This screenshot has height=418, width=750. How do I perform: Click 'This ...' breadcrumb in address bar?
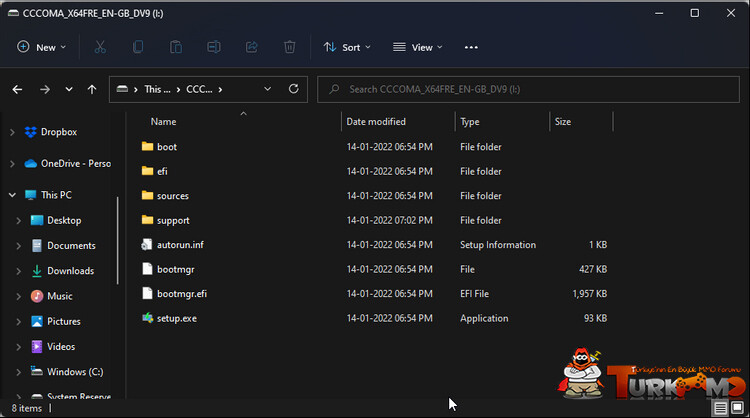pos(157,89)
